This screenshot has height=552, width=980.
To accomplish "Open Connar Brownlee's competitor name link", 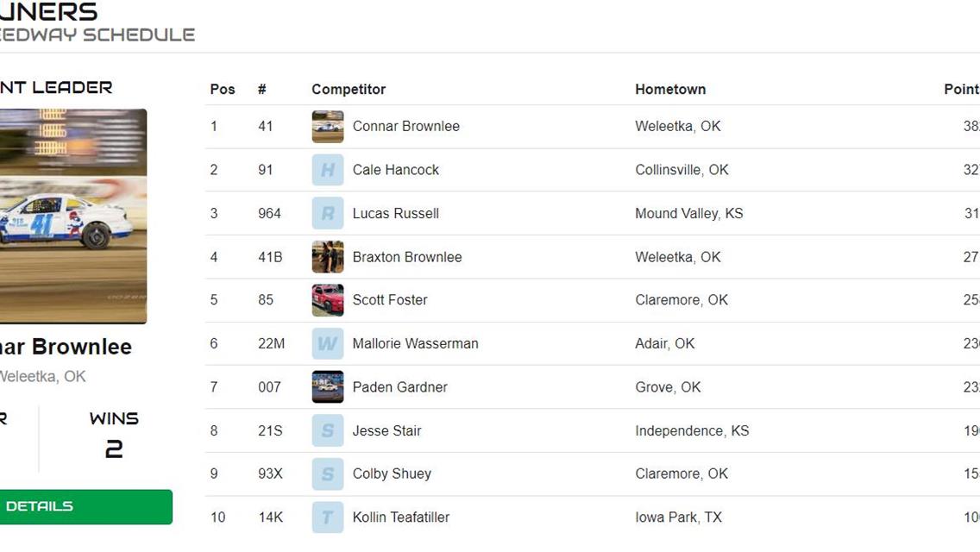I will tap(405, 127).
